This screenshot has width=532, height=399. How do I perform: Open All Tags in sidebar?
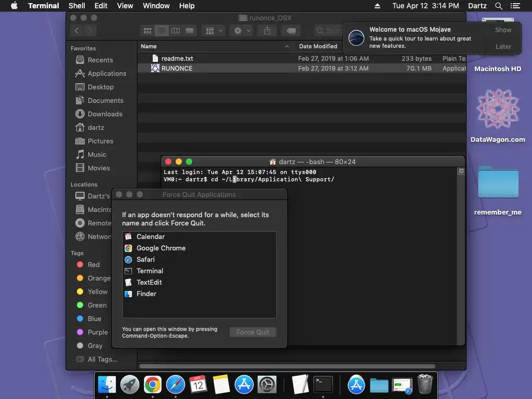[x=97, y=360]
